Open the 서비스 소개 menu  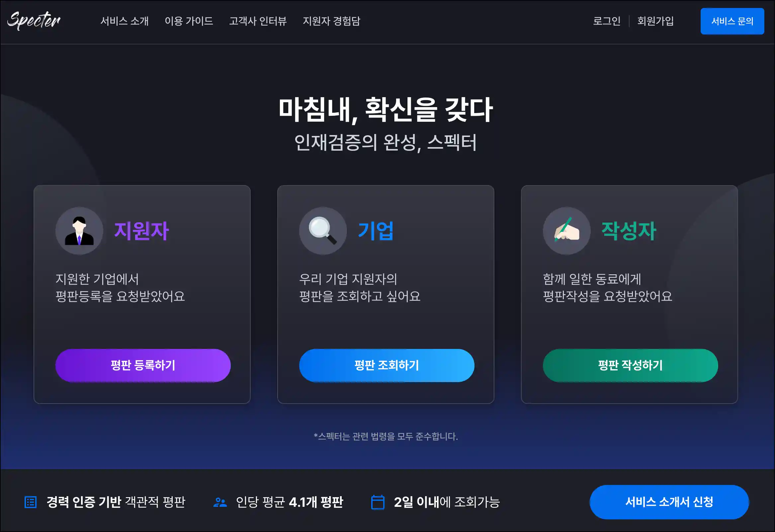point(125,21)
